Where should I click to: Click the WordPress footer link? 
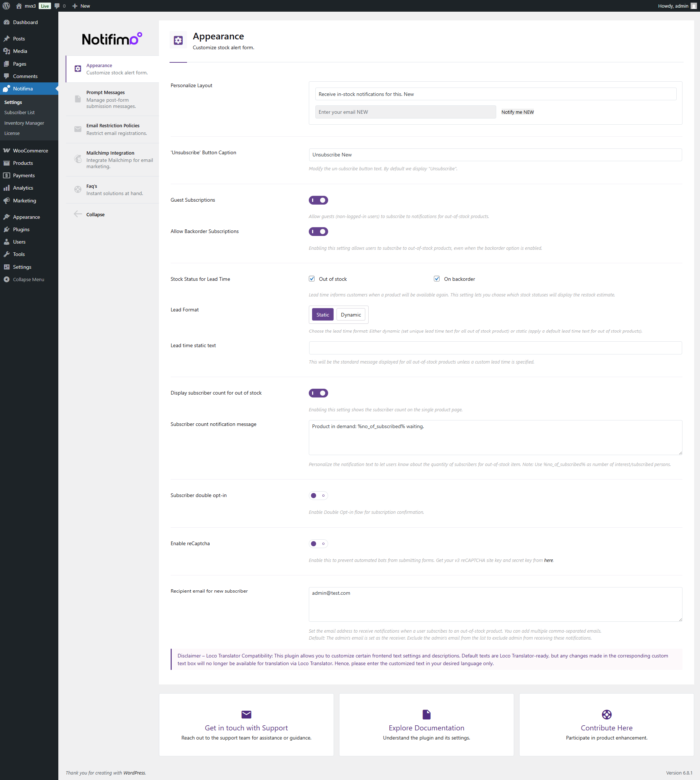(134, 773)
